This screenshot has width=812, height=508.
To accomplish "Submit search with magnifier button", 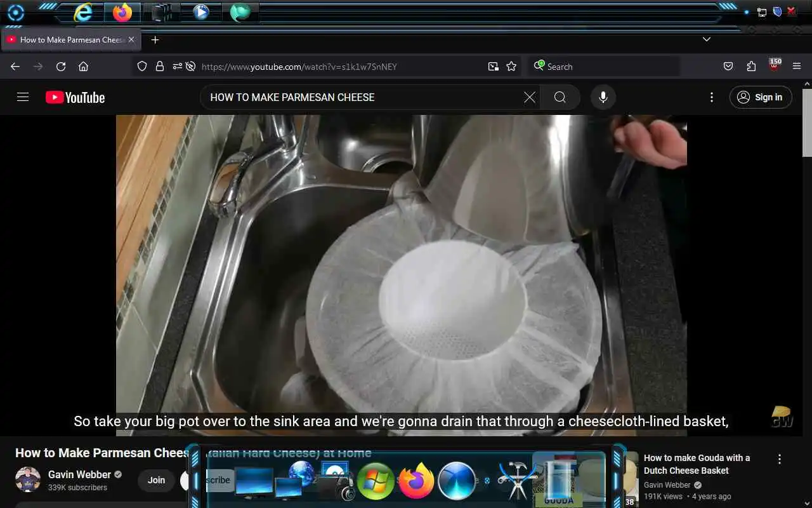I will 560,97.
